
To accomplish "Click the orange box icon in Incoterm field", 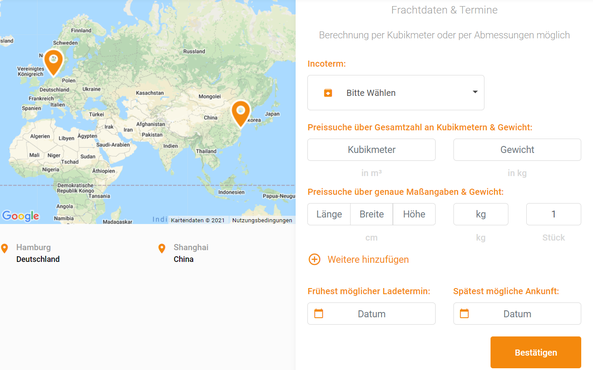I will (328, 93).
